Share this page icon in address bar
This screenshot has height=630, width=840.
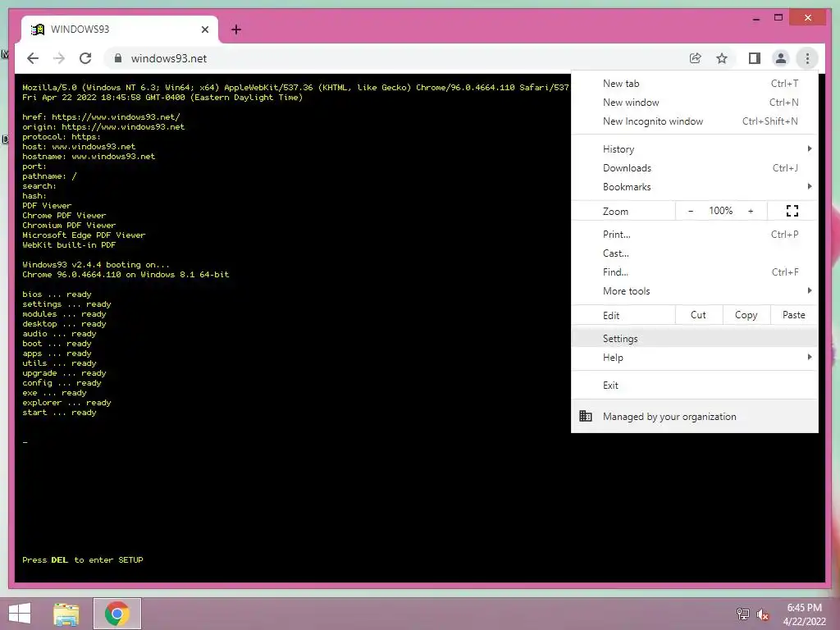(696, 58)
